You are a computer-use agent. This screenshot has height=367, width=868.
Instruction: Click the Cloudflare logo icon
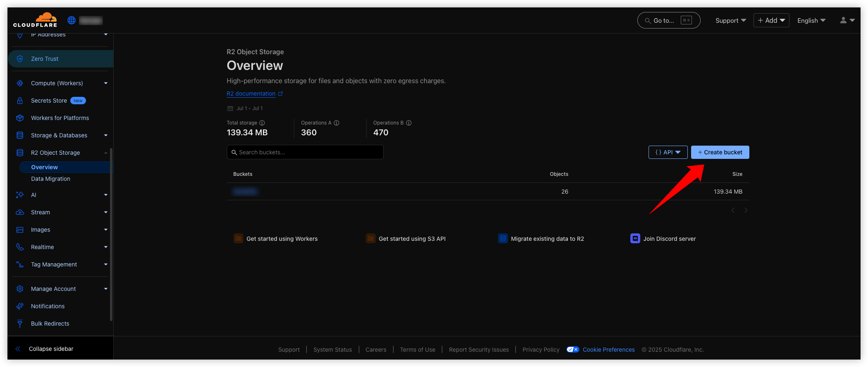[x=36, y=20]
